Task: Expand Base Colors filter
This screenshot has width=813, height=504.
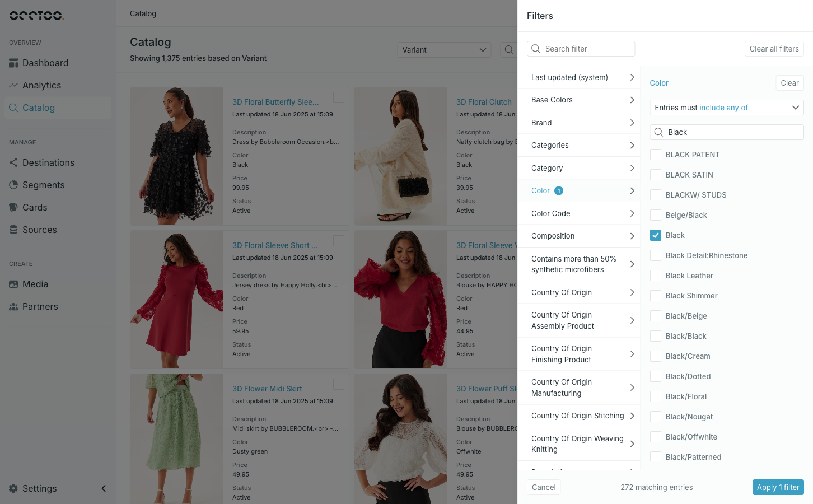Action: point(579,100)
